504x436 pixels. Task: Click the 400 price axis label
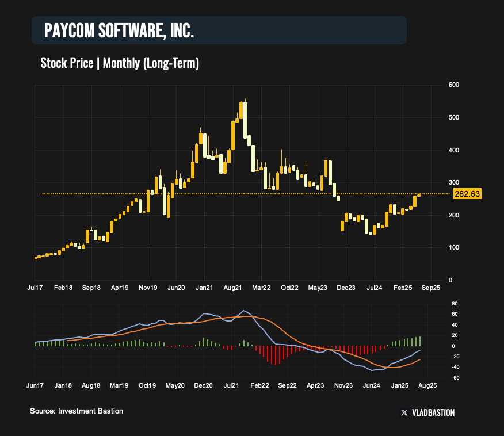[454, 150]
